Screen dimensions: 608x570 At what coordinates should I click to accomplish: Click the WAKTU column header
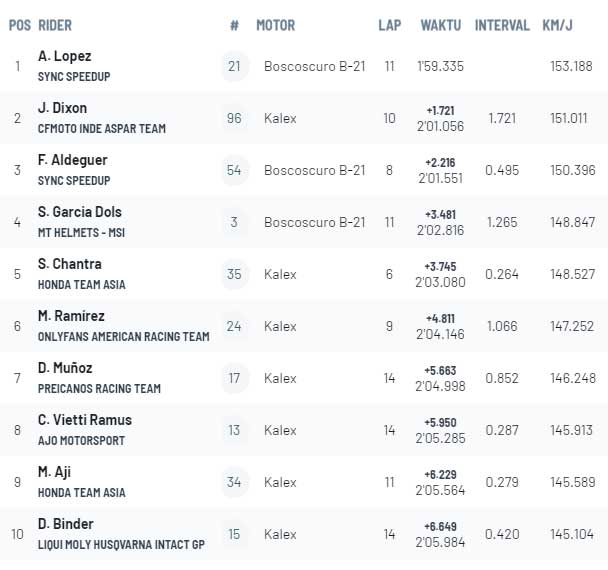[441, 25]
